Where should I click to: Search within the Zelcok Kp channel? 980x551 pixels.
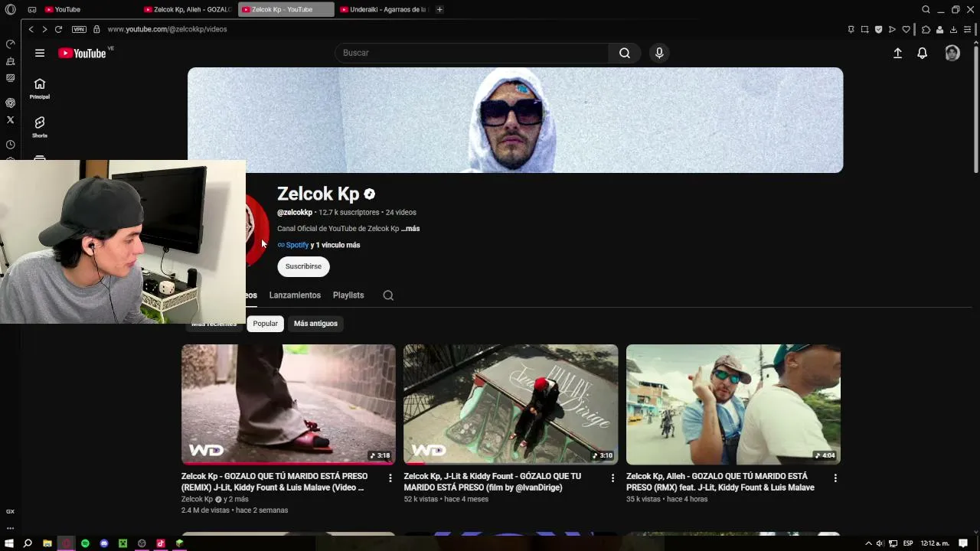coord(388,295)
